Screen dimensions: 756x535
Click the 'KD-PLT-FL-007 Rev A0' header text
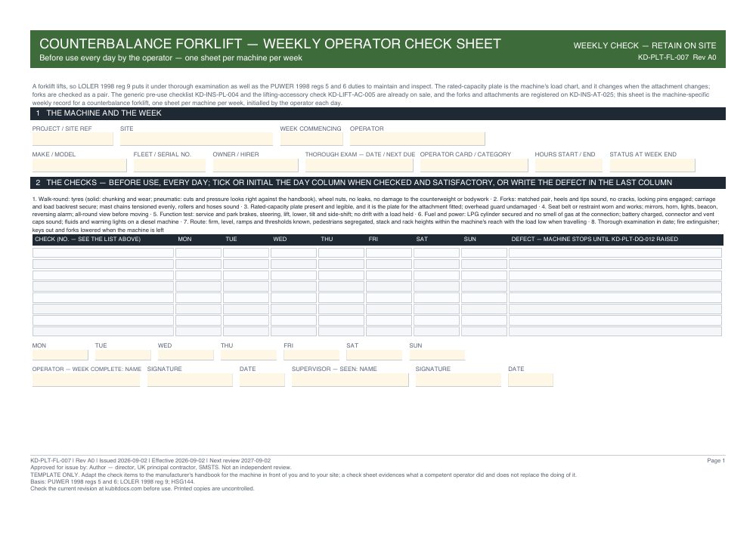(x=677, y=57)
